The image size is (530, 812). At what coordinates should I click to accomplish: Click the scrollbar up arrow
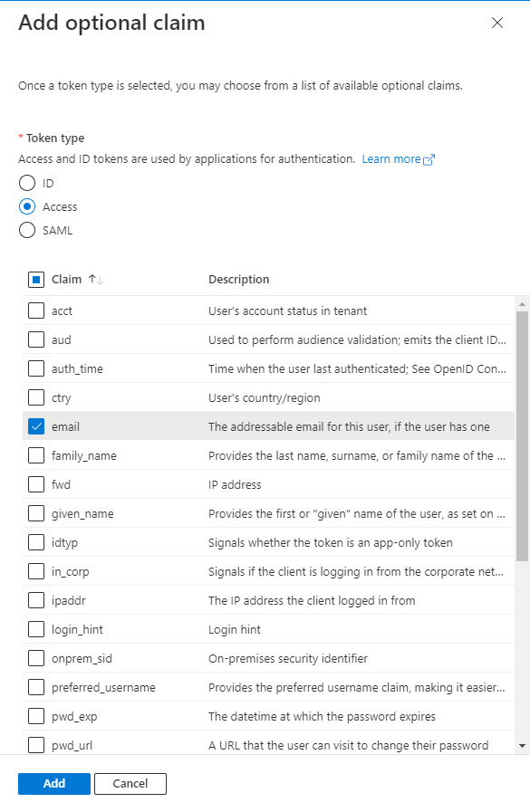522,304
